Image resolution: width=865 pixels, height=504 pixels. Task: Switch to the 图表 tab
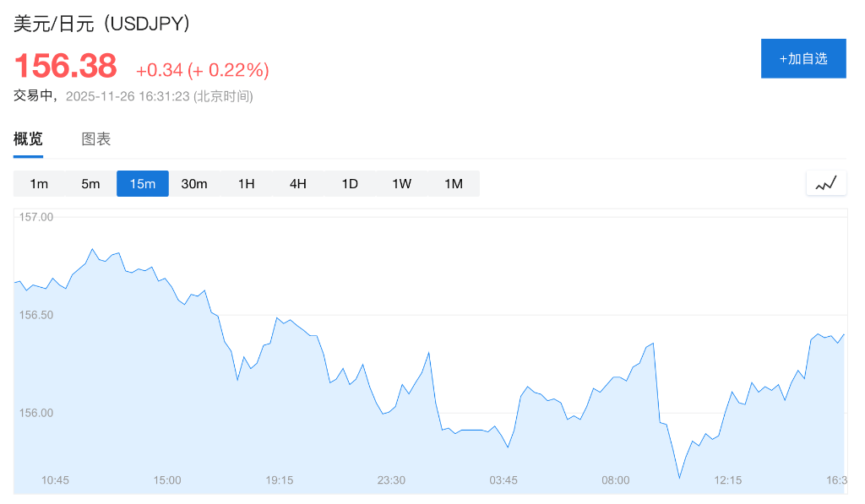click(95, 138)
